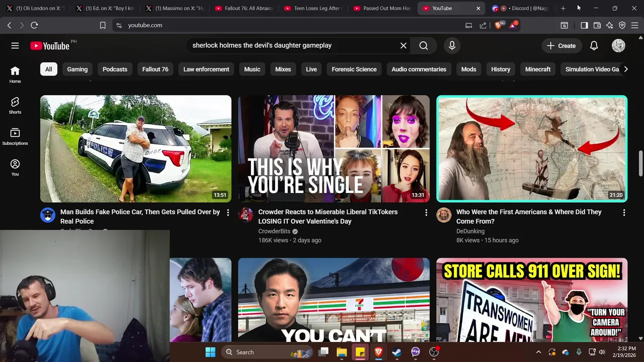Open 'Who Were the First Americans' video title
This screenshot has width=644, height=362.
coord(529,217)
